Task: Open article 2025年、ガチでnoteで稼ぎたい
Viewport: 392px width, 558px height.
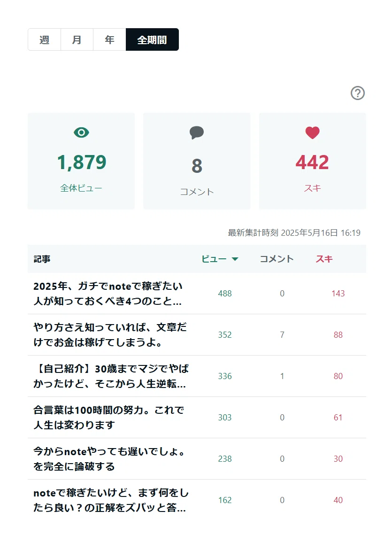Action: coord(108,294)
